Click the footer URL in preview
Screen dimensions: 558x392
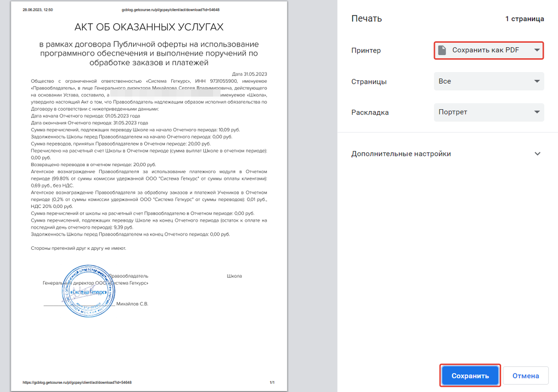[77, 382]
